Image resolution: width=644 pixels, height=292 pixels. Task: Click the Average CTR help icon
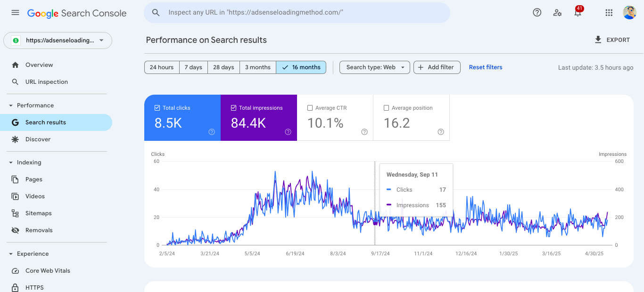[x=364, y=132]
